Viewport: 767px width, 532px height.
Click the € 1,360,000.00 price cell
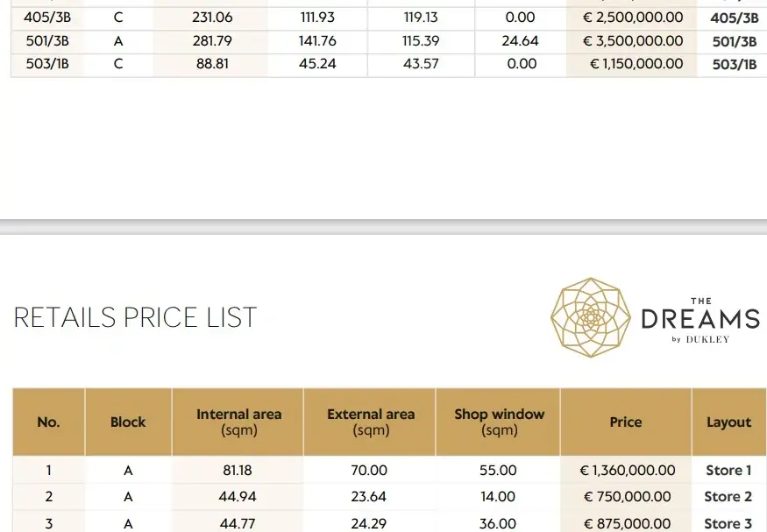(628, 471)
